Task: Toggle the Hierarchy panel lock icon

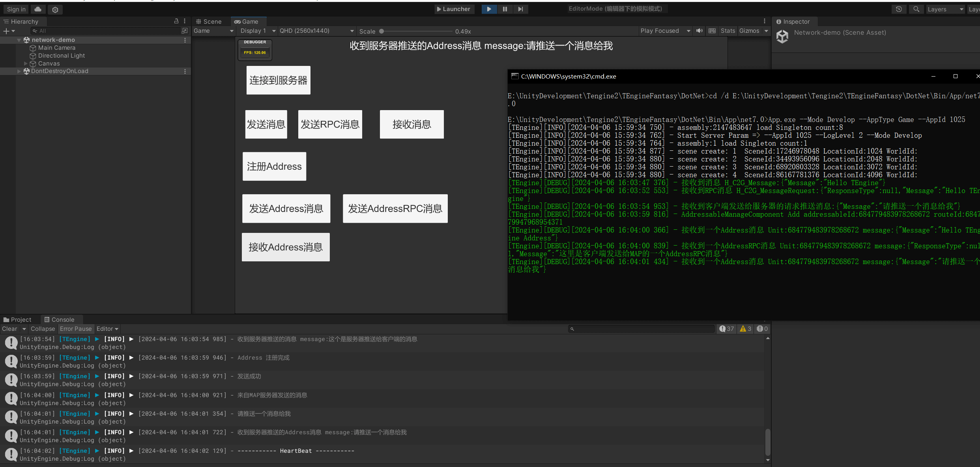Action: (x=176, y=21)
